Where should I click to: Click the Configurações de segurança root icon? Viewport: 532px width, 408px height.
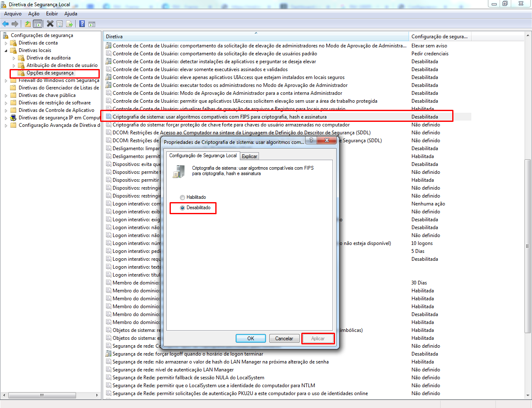click(5, 35)
